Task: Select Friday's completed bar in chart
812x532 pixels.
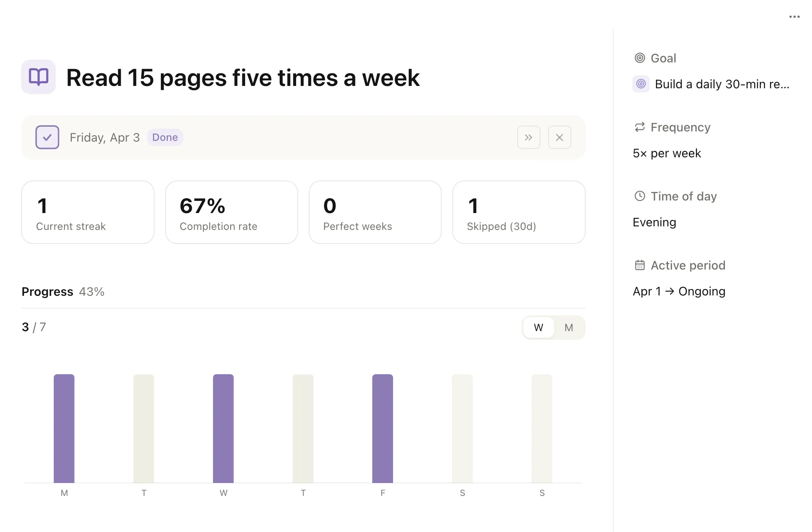Action: coord(382,428)
